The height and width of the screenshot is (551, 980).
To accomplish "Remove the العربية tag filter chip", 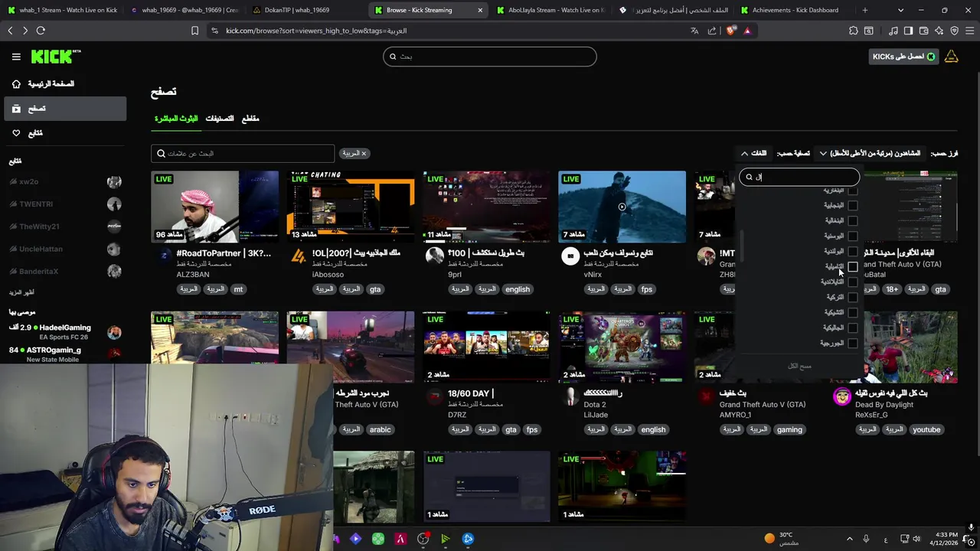I will point(364,154).
